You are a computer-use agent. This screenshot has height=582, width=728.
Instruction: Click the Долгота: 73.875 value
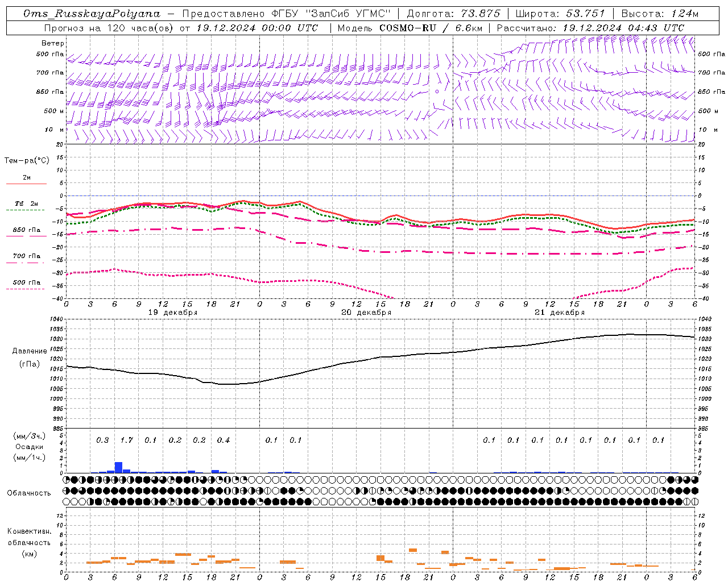[x=454, y=14]
